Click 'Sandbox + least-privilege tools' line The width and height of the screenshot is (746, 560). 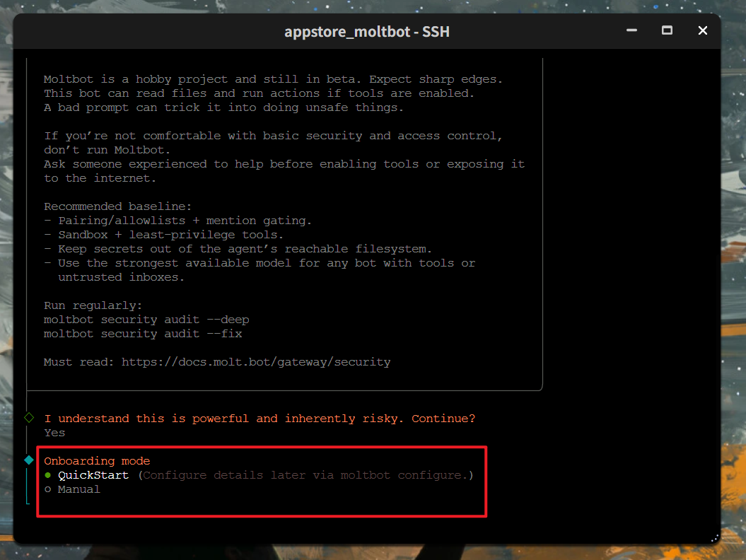pos(163,235)
